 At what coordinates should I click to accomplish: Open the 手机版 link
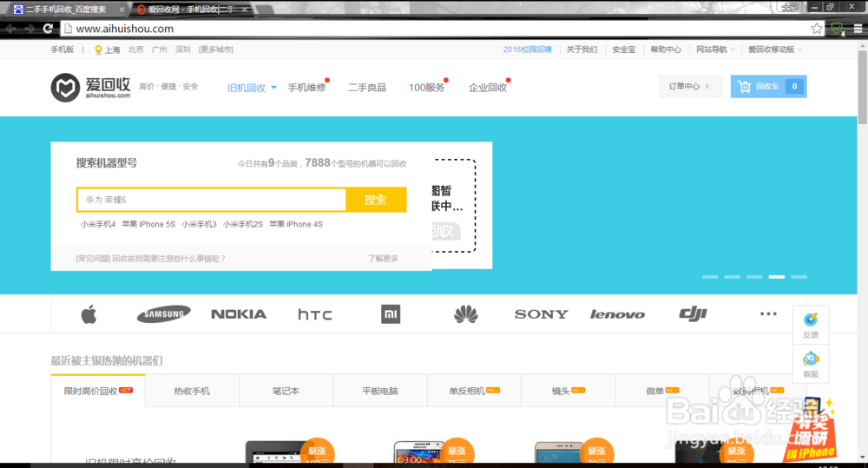[62, 49]
